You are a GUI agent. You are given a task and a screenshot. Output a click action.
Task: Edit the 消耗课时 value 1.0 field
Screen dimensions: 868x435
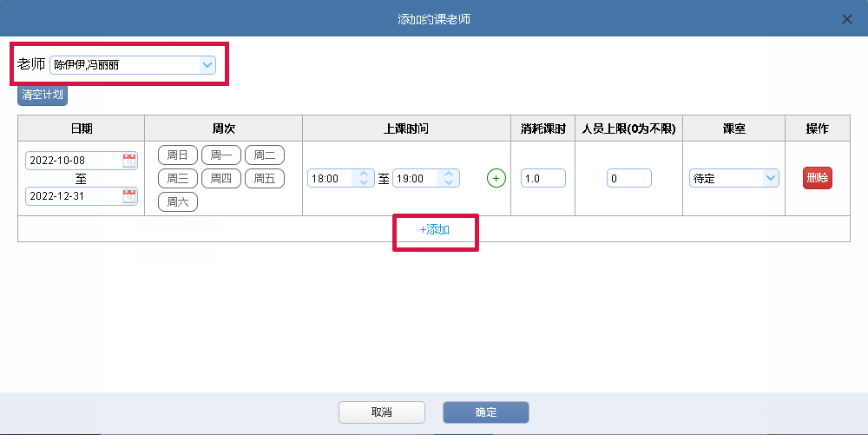tap(543, 178)
